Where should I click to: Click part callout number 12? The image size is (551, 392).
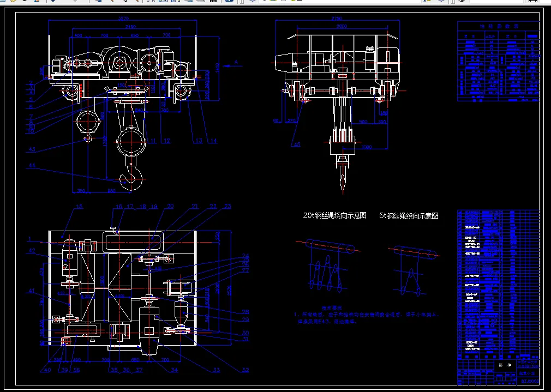pyautogui.click(x=166, y=141)
